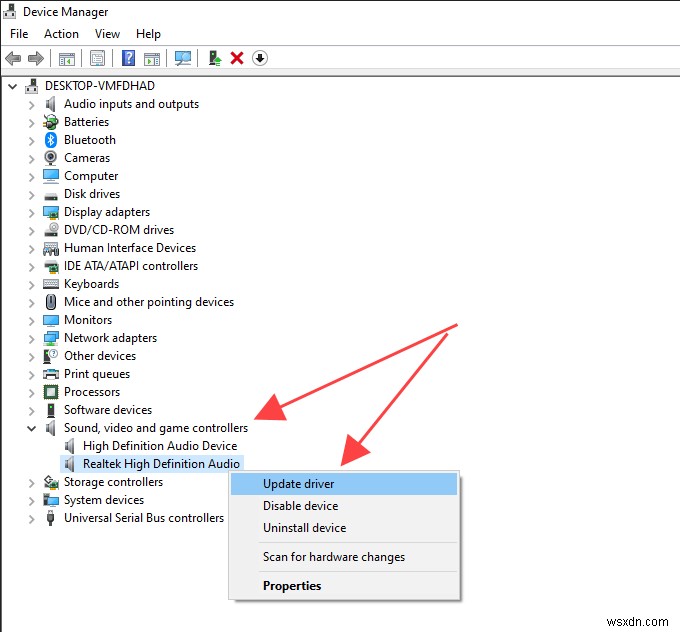Select the Computer category label
680x632 pixels.
click(91, 176)
